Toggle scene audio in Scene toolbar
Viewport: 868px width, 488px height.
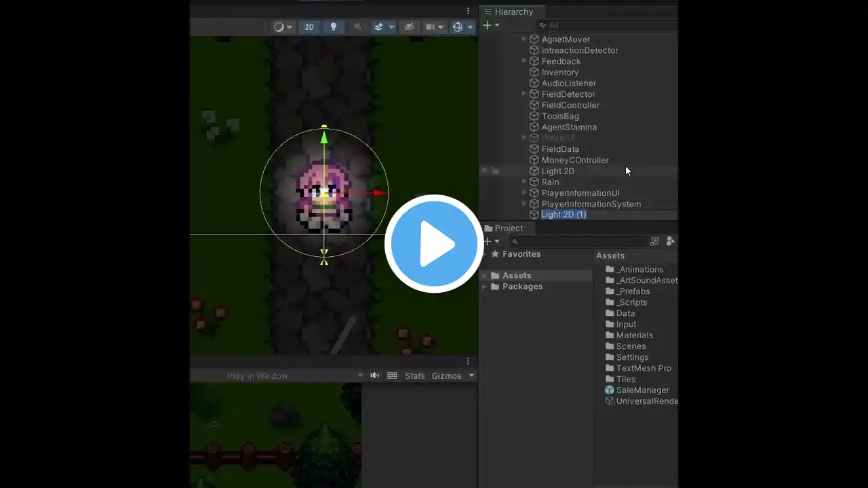[357, 27]
